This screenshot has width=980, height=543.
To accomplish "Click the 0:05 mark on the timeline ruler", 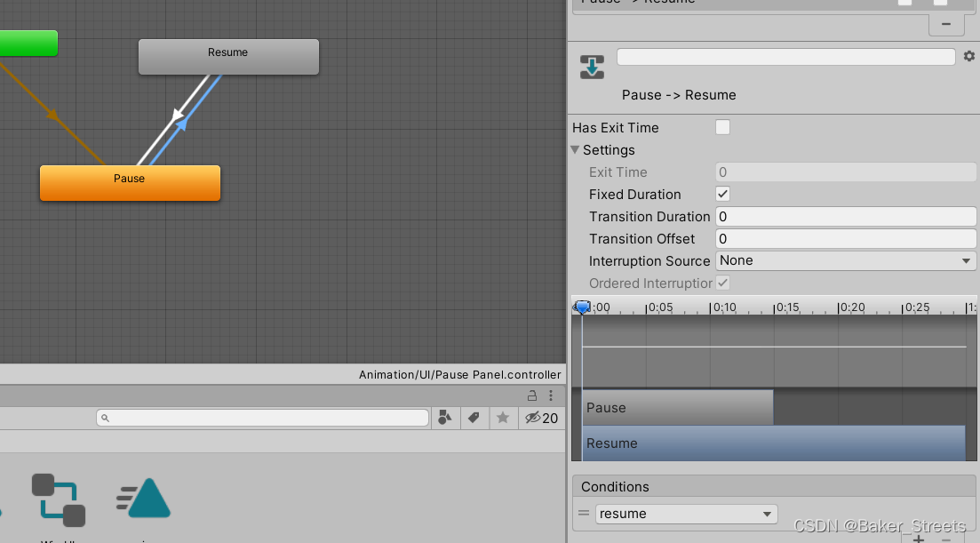I will pos(660,307).
